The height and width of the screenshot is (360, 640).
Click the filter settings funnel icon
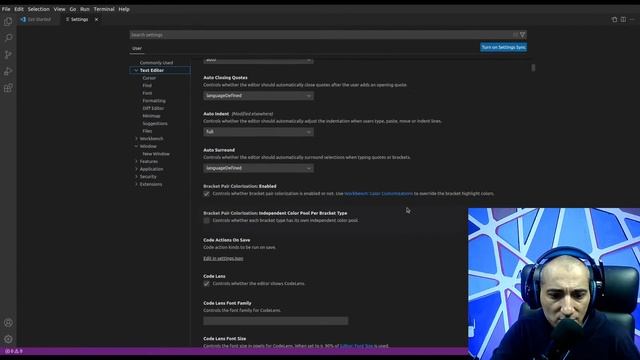coord(522,35)
